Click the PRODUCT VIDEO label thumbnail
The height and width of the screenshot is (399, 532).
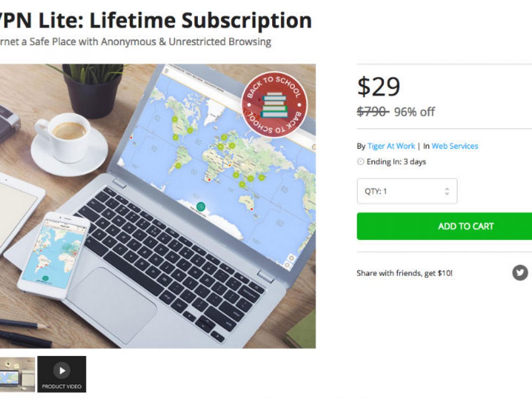coord(62,374)
